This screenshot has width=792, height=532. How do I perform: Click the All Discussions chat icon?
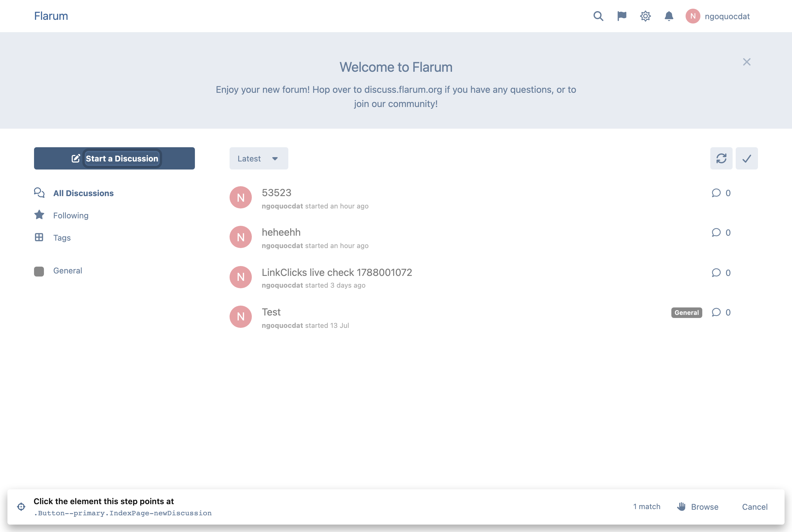[39, 193]
